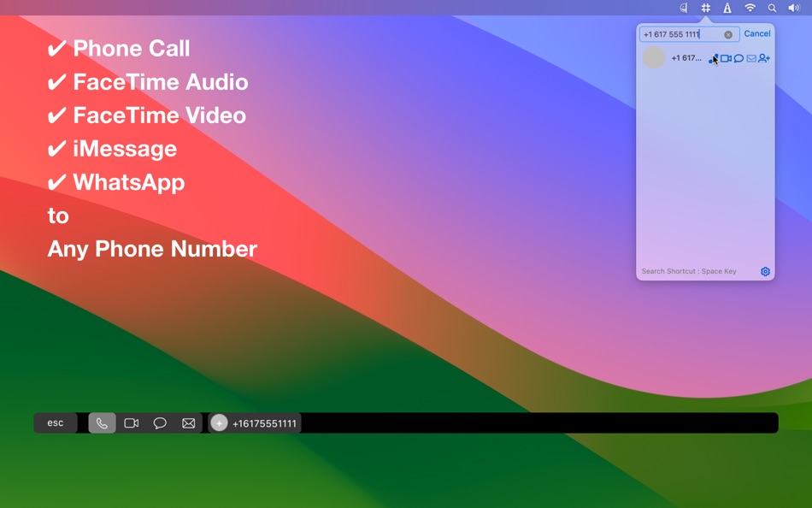Click the email envelope icon in popup result row

tap(751, 58)
